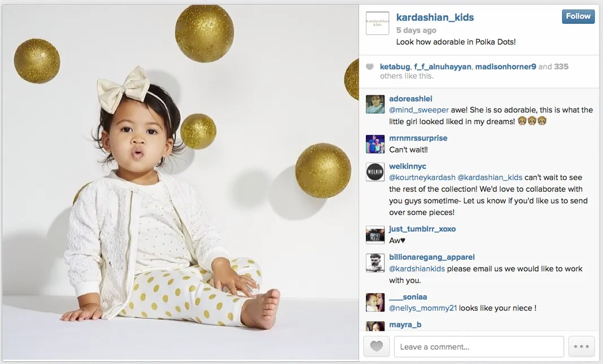The image size is (603, 364).
Task: Open billionaregang_apparel's avatar
Action: 375,263
